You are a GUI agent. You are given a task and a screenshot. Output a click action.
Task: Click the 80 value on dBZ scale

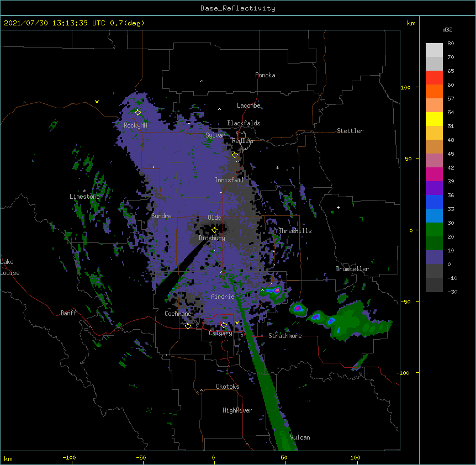point(451,44)
